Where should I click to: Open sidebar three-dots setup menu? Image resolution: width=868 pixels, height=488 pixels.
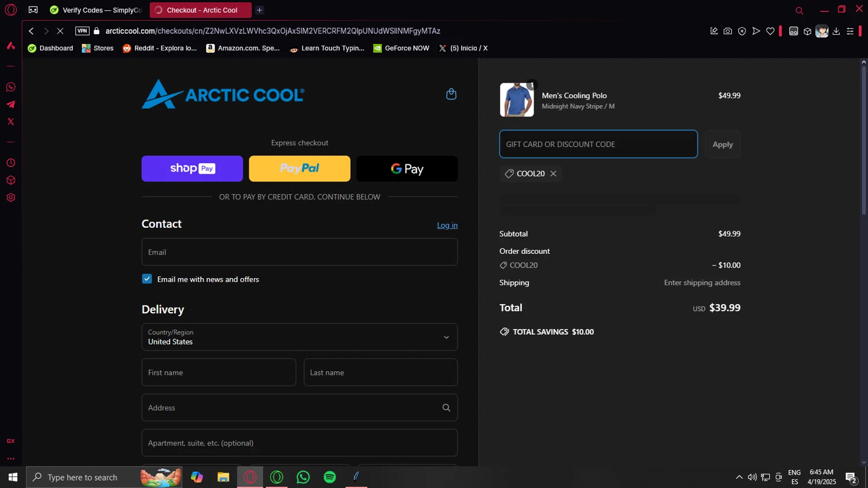tap(10, 459)
